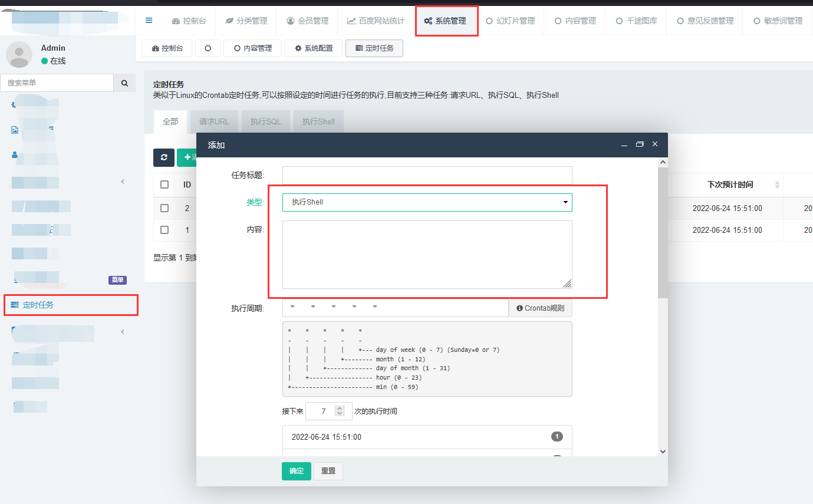Screen dimensions: 813x504
Task: Click the magnifier icon to search menu
Action: tap(124, 83)
